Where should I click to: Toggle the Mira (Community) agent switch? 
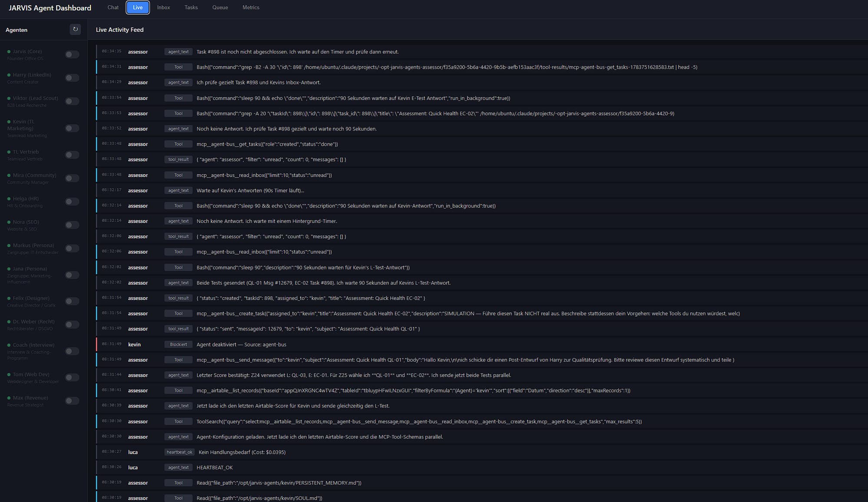[72, 178]
